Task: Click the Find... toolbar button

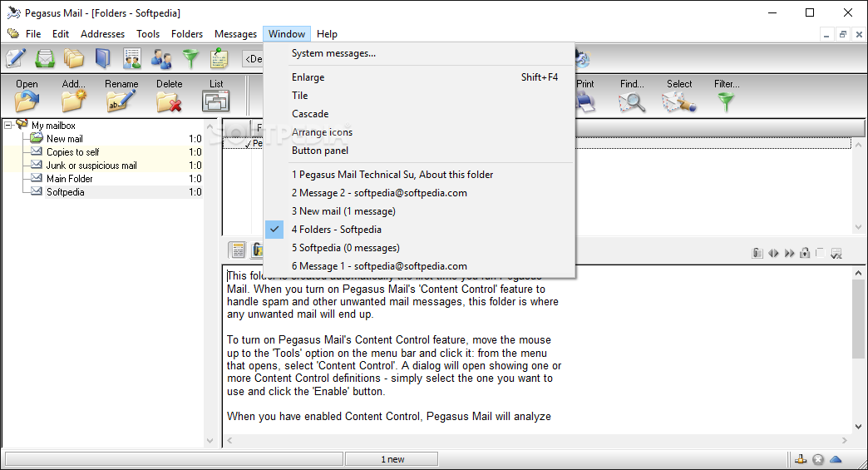Action: click(632, 95)
